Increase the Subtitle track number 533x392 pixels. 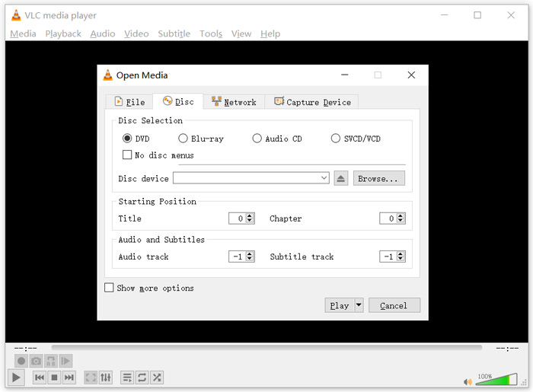coord(401,253)
